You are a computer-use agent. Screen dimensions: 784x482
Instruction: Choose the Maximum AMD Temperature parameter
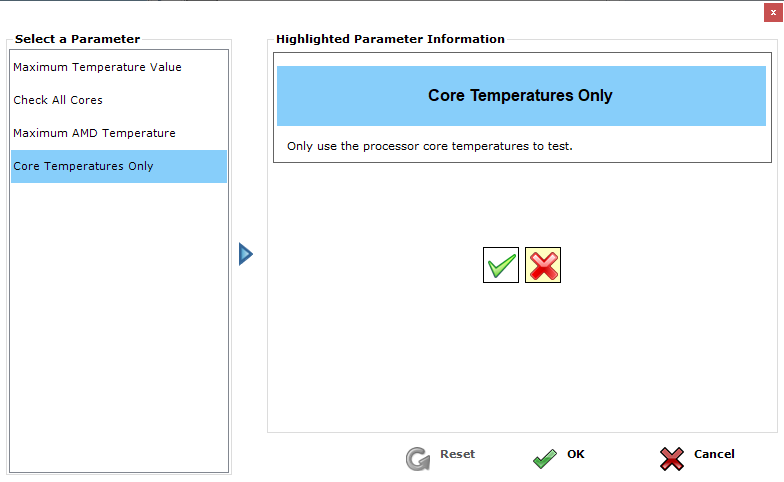[x=94, y=133]
